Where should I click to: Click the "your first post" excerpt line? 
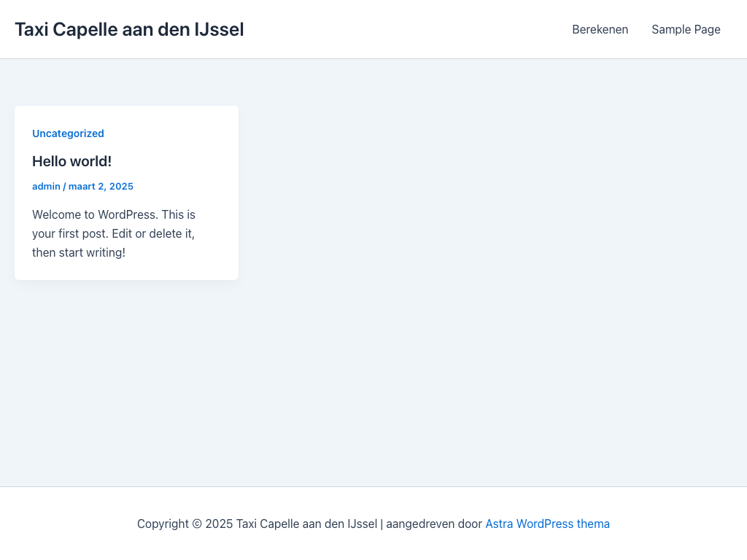(x=113, y=233)
